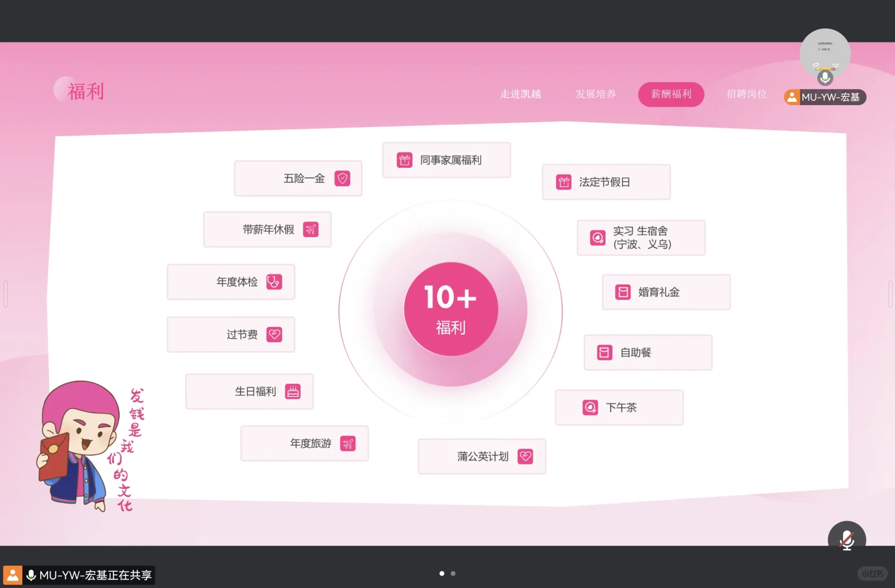
Task: Click the orange person icon in sharing status bar
Action: (13, 575)
